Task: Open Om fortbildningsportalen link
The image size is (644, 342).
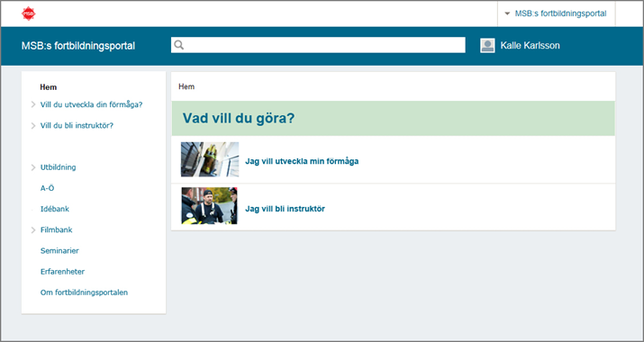Action: pos(84,292)
